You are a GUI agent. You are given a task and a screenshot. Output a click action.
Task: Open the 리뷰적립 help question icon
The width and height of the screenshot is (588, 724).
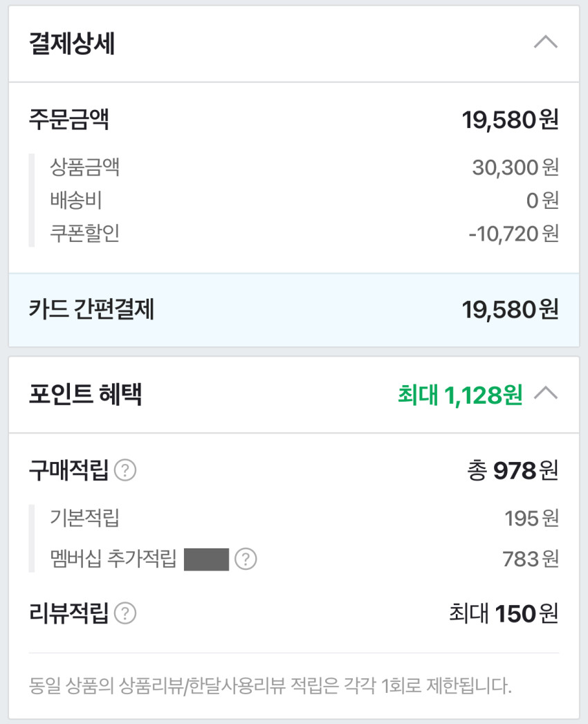pos(125,613)
